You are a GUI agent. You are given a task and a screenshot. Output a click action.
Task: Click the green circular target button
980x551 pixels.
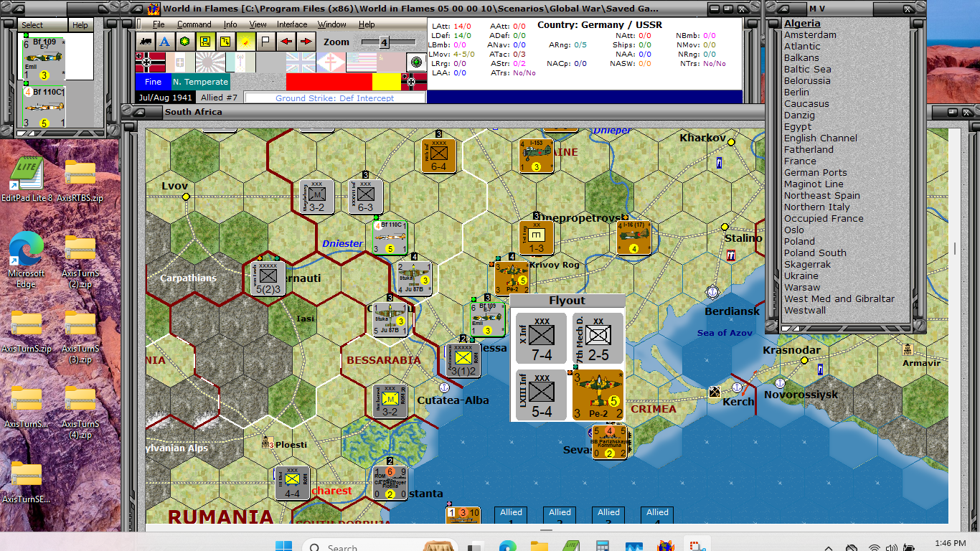pyautogui.click(x=416, y=62)
